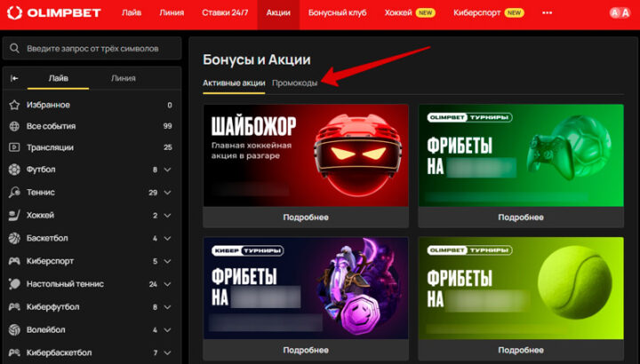Click the OLIMPBET logo
The image size is (640, 364).
point(52,12)
